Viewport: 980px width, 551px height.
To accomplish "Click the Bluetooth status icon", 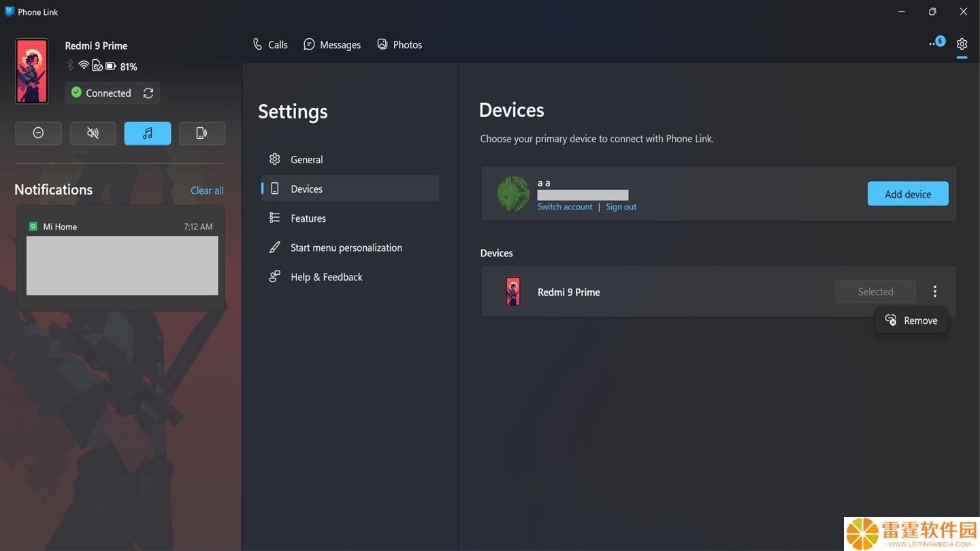I will tap(69, 65).
